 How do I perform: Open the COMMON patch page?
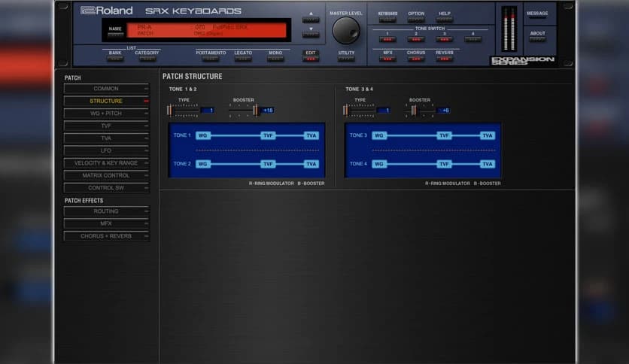click(x=106, y=89)
